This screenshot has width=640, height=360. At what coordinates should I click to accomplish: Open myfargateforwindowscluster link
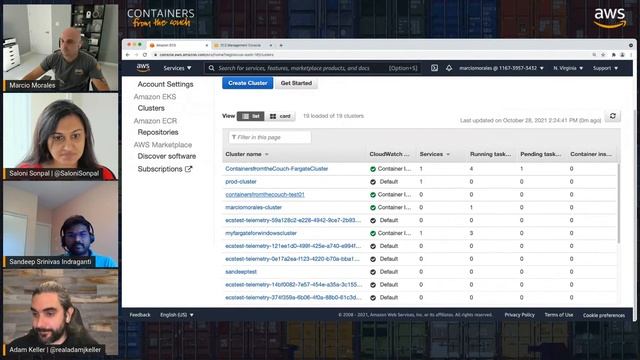pyautogui.click(x=261, y=233)
